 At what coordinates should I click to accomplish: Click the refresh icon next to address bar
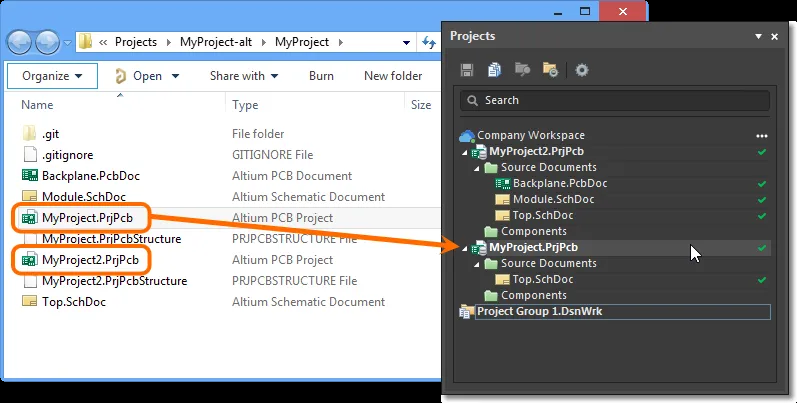[429, 43]
